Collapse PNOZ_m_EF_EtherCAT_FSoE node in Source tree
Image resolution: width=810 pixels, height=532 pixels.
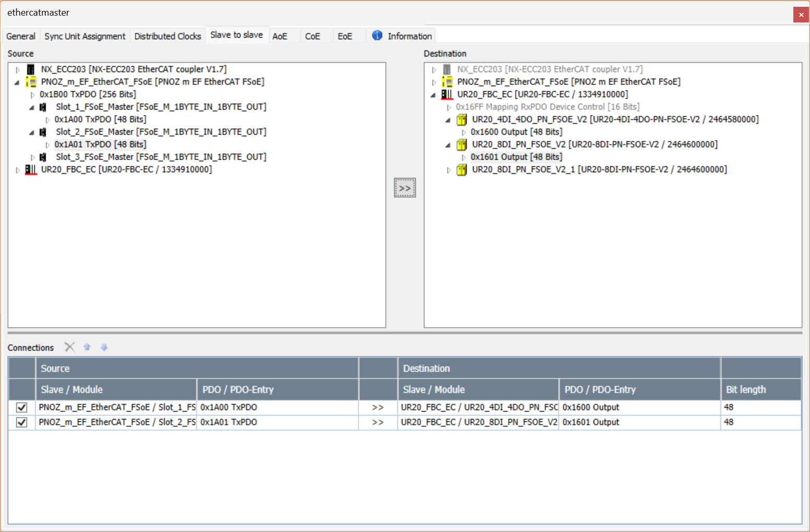(x=17, y=82)
